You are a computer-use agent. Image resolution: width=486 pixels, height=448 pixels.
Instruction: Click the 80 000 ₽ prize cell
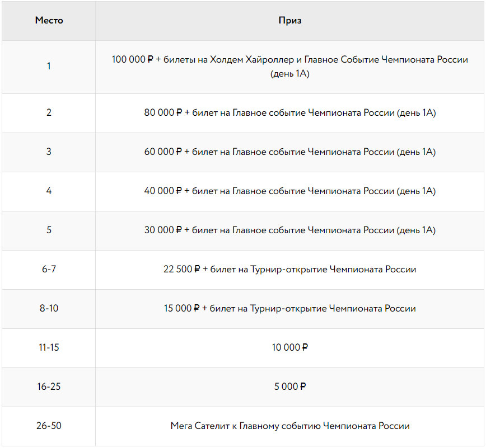(x=290, y=112)
